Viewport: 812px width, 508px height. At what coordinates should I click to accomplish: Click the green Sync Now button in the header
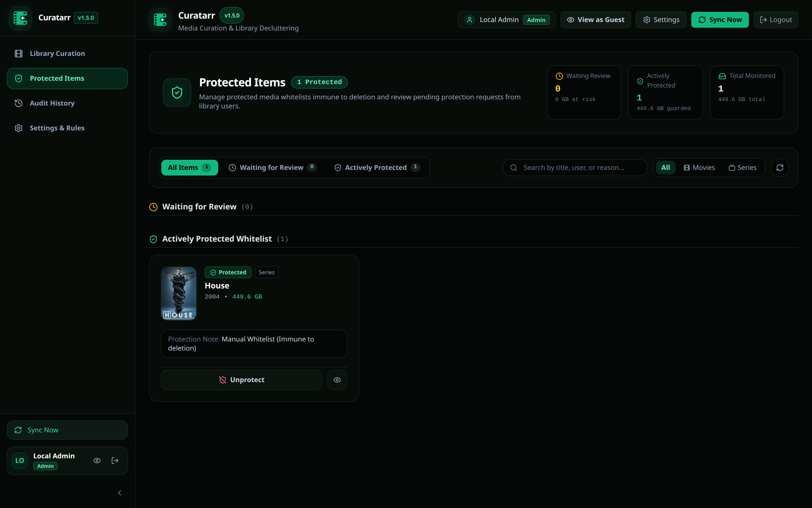[720, 20]
